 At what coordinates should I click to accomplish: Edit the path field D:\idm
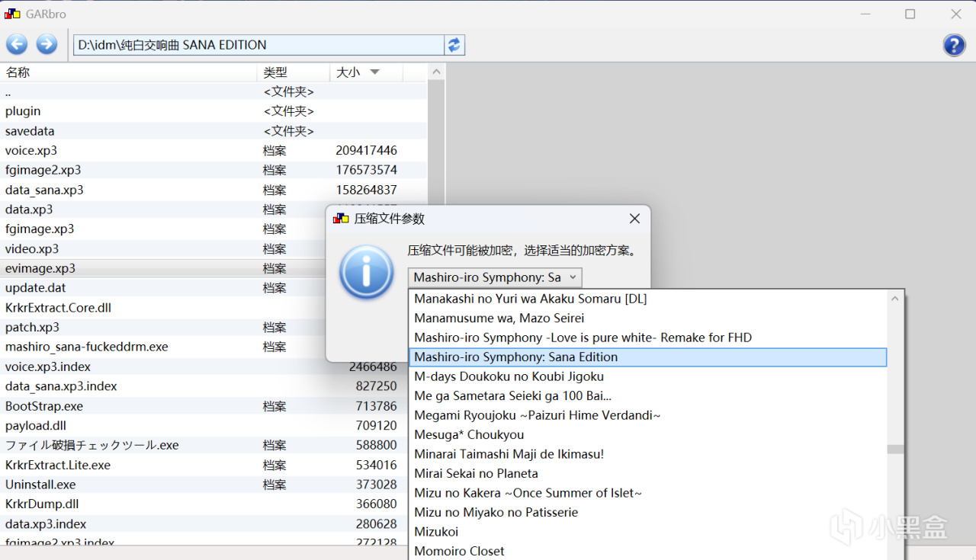[x=258, y=45]
